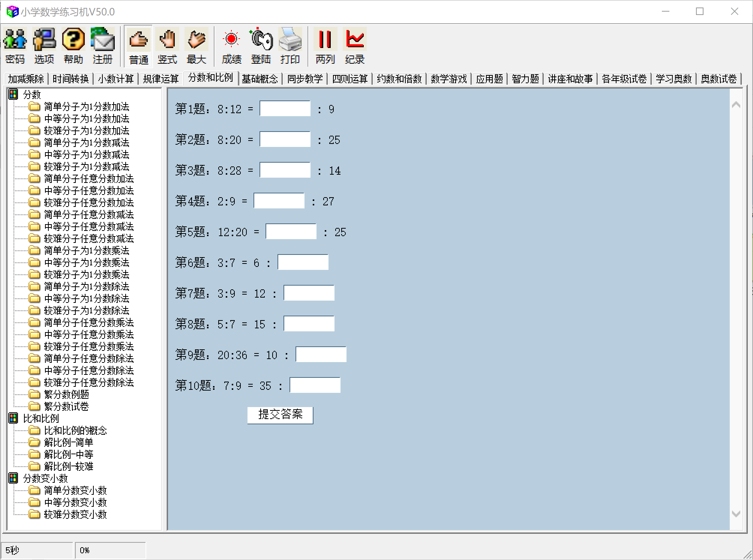Open the 帮助 help icon
The height and width of the screenshot is (560, 753).
click(73, 46)
